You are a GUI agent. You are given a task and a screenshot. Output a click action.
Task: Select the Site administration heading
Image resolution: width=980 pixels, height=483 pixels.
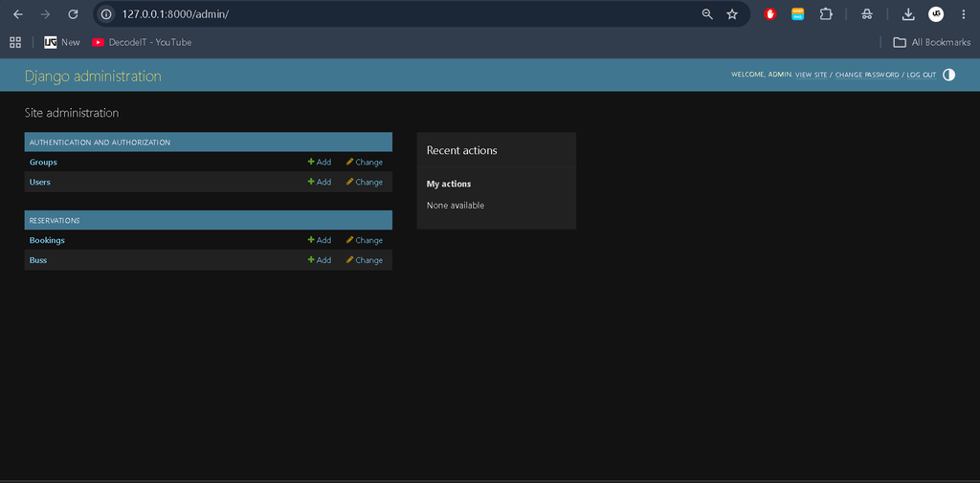(72, 113)
